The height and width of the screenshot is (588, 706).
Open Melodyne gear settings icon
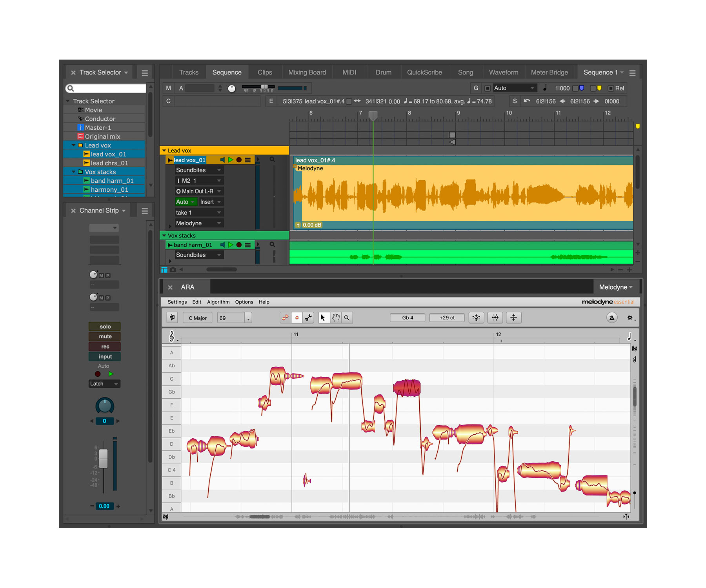(x=630, y=318)
